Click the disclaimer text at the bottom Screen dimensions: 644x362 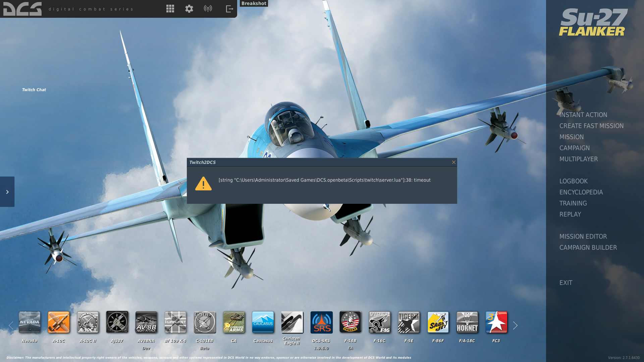tap(209, 358)
